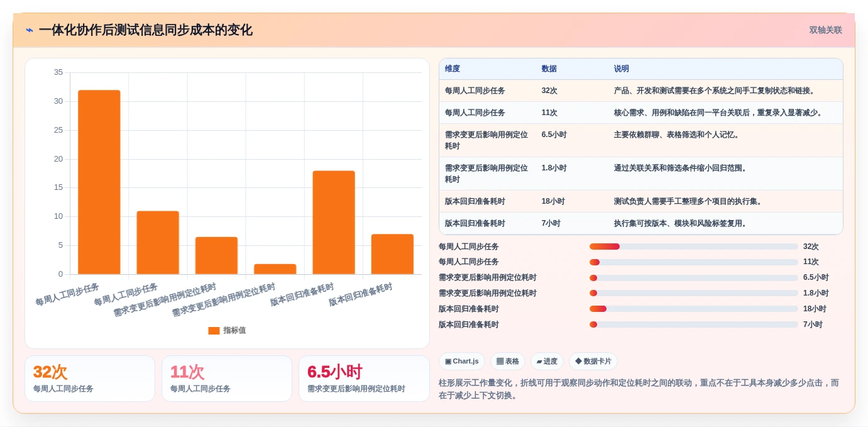Click the lightning icon beside the page title

pos(30,30)
